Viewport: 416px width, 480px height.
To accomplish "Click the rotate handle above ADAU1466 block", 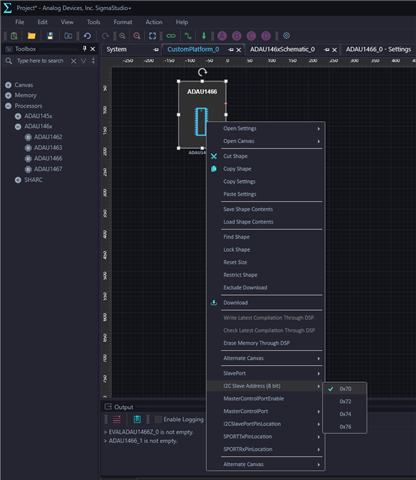I will [202, 72].
